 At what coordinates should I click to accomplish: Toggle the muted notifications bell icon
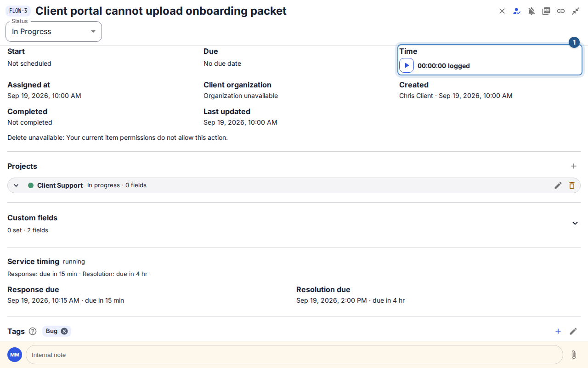[x=531, y=11]
